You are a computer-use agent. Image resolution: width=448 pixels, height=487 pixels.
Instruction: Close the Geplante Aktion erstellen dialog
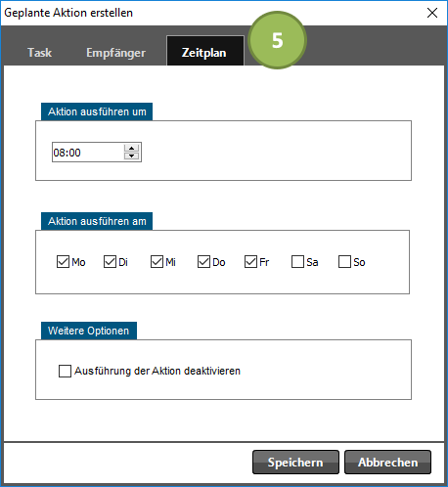tap(432, 13)
